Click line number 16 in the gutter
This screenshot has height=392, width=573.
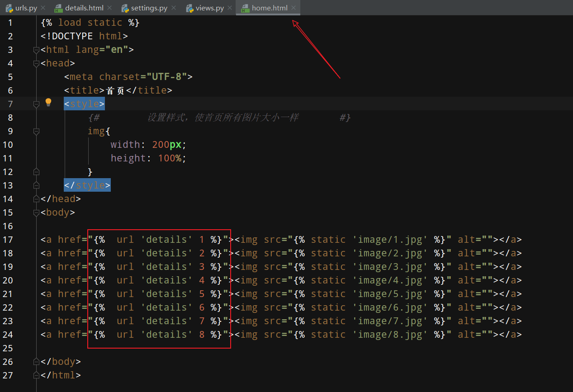click(x=8, y=226)
